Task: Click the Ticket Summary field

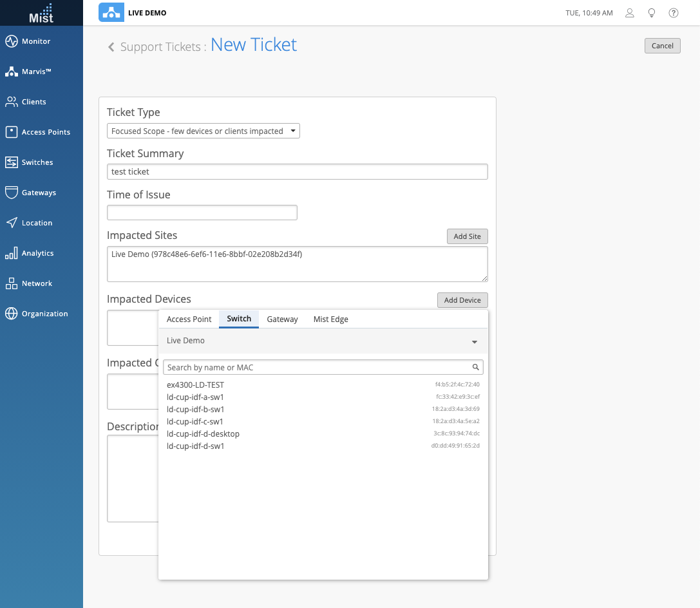Action: point(298,172)
